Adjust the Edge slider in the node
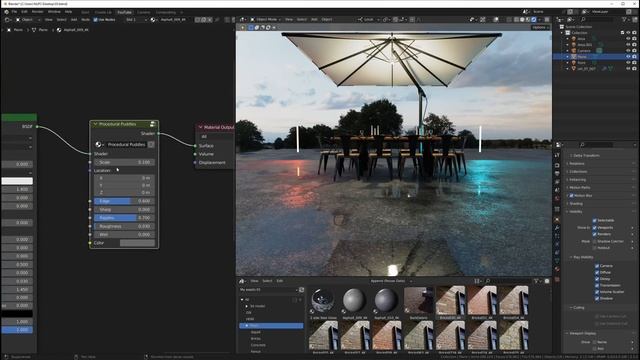The width and height of the screenshot is (640, 360). point(124,201)
